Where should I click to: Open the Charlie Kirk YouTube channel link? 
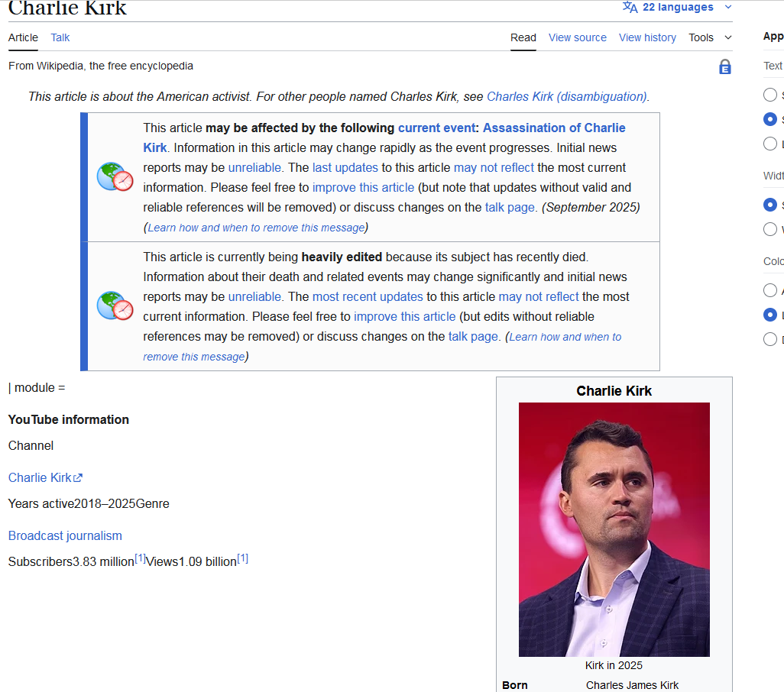(40, 477)
